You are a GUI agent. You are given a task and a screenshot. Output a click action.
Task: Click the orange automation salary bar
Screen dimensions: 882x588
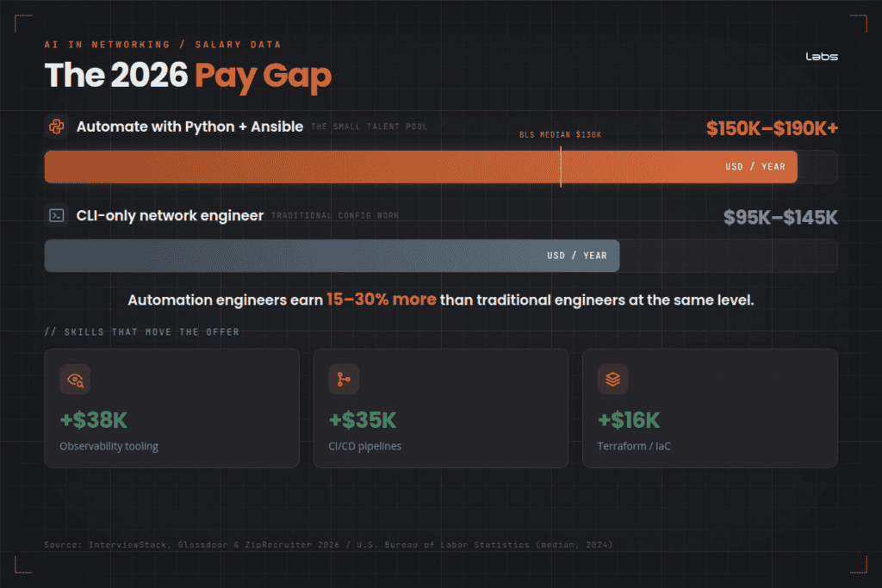tap(420, 166)
